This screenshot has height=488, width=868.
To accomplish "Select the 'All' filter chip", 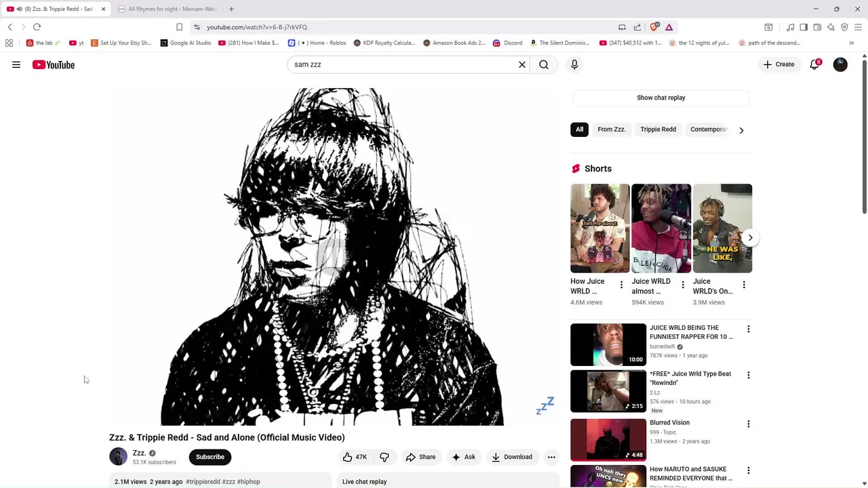I will pyautogui.click(x=579, y=129).
